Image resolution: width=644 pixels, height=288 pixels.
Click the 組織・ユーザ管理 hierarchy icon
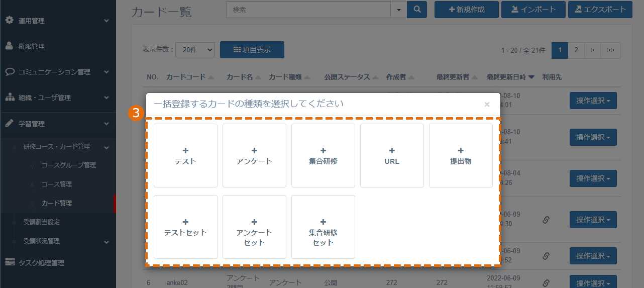(10, 98)
